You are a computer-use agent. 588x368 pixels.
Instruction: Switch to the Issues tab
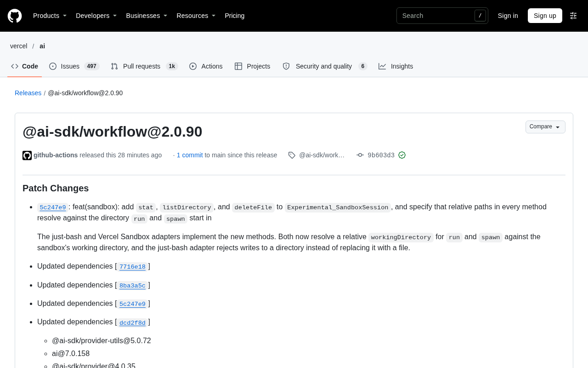coord(74,66)
